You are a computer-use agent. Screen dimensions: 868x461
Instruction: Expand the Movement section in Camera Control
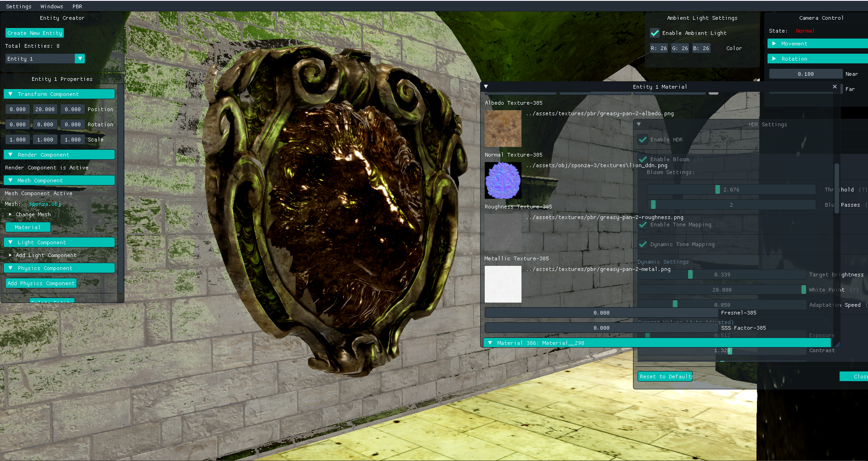[818, 44]
